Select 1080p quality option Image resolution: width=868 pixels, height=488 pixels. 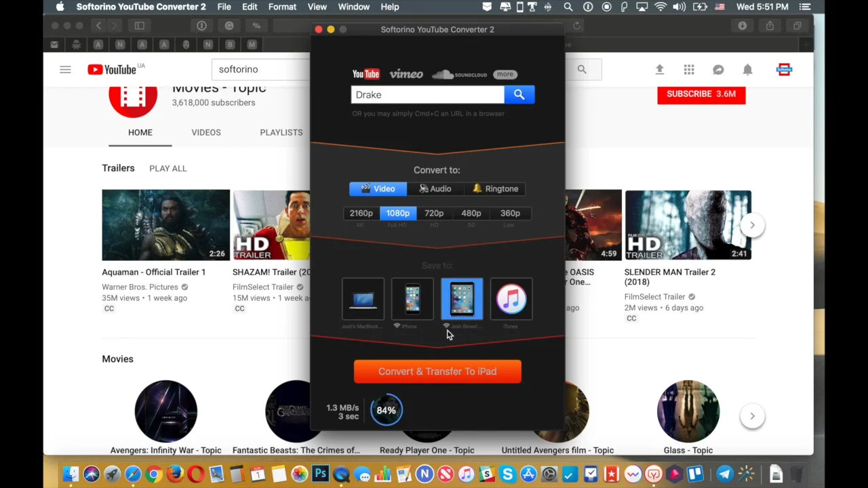point(397,213)
